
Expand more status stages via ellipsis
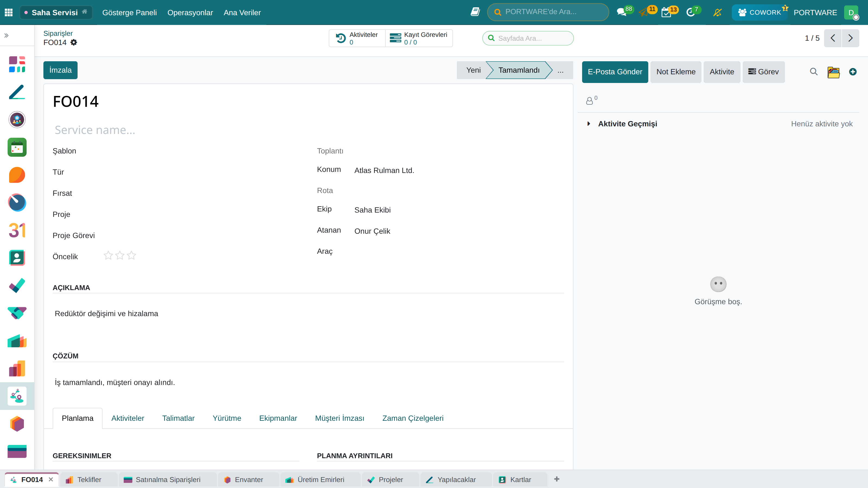(560, 70)
